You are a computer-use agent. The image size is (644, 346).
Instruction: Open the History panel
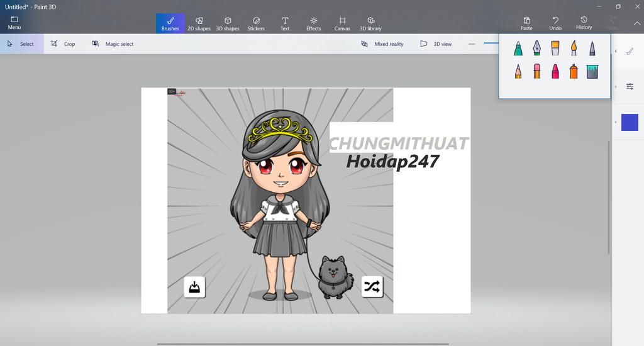[584, 23]
